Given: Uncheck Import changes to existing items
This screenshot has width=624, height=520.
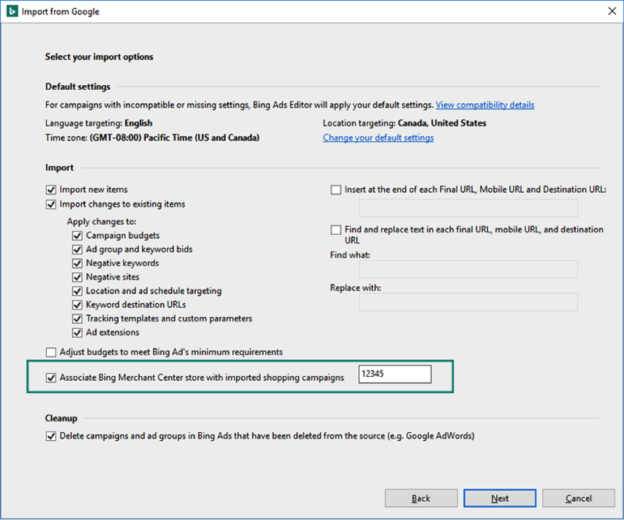Looking at the screenshot, I should pyautogui.click(x=51, y=204).
